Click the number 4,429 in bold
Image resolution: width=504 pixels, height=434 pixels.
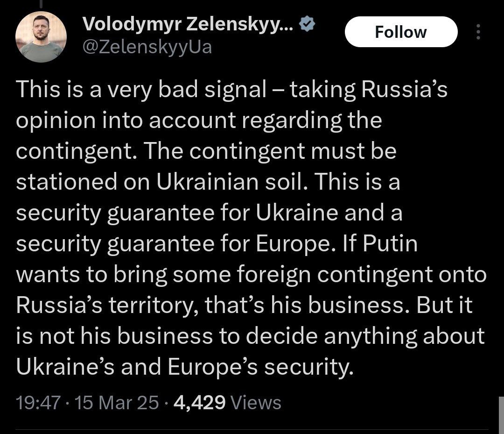[x=199, y=402]
